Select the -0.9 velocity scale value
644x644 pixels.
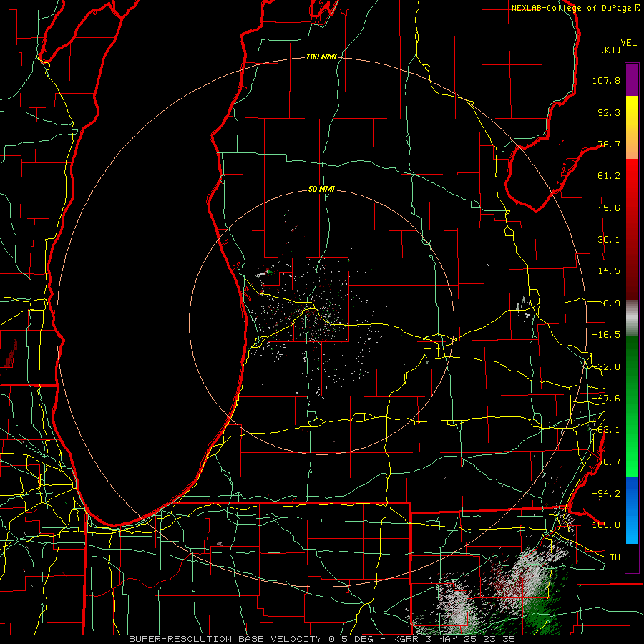click(609, 303)
